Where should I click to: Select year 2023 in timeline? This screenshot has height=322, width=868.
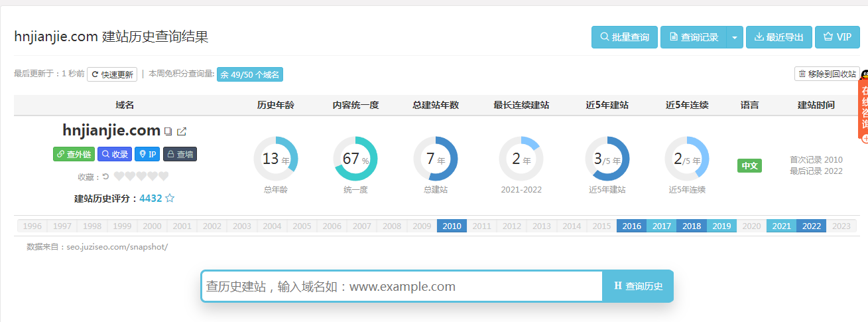click(841, 226)
